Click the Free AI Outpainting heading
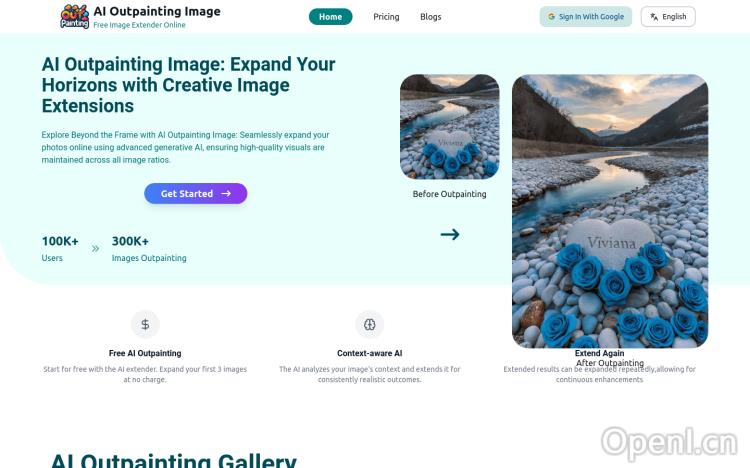Viewport: 750px width, 468px height. 145,353
